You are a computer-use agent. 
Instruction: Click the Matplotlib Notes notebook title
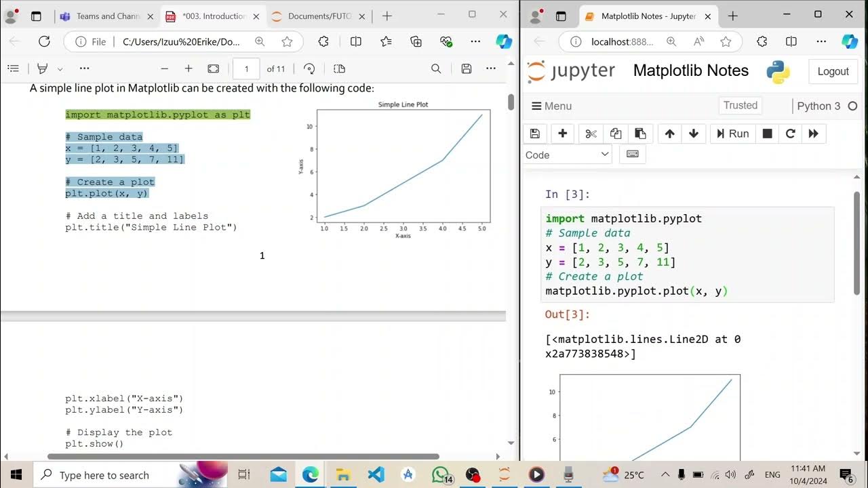[x=690, y=70]
